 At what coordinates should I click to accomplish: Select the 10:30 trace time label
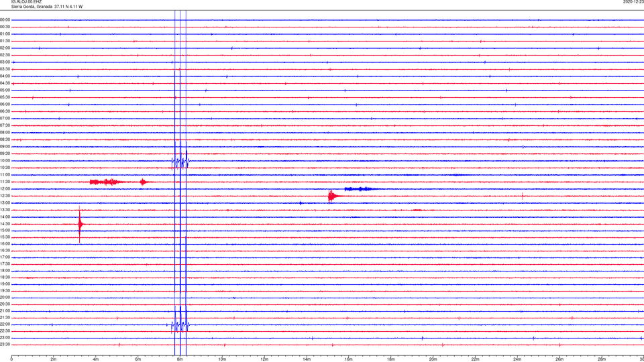click(5, 168)
